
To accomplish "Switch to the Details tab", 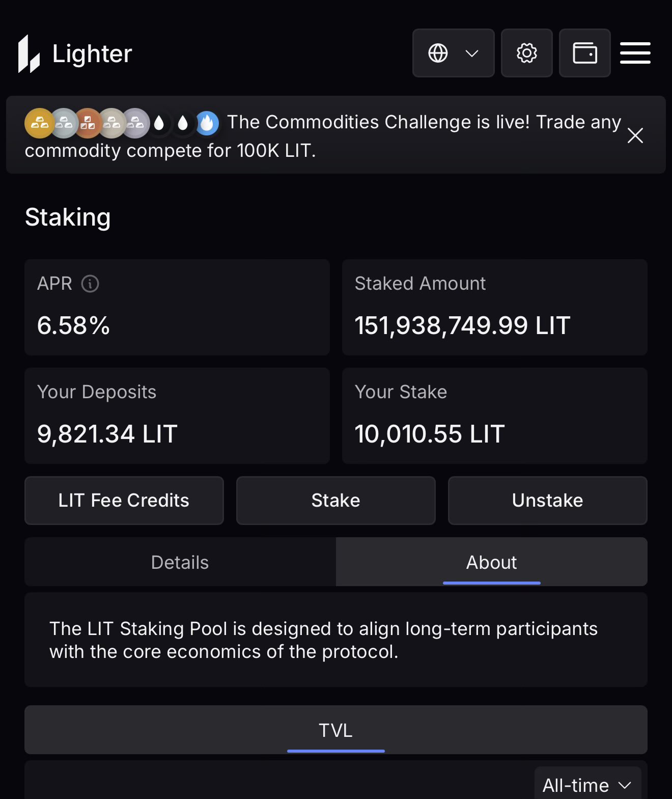I will [x=180, y=562].
